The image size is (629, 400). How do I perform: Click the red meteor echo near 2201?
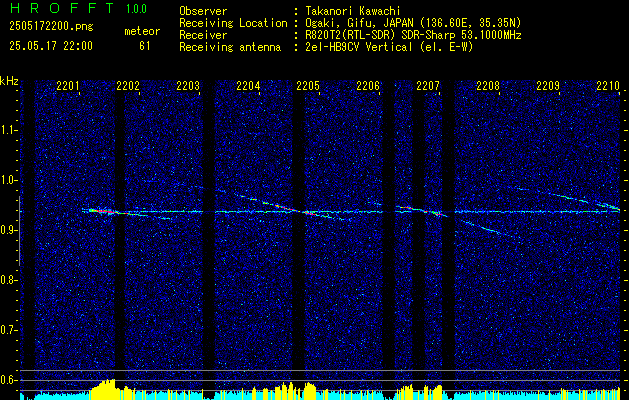coord(101,211)
